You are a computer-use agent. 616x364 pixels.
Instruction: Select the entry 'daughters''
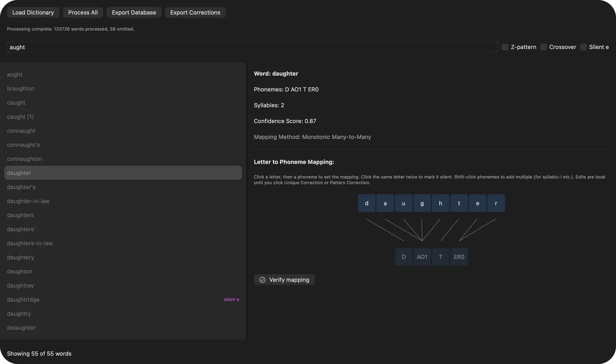point(123,229)
